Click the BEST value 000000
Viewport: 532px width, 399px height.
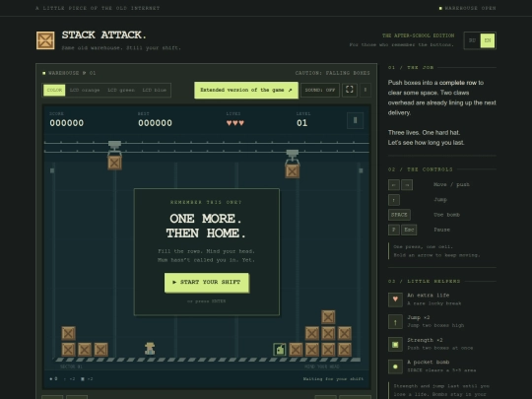click(x=155, y=123)
